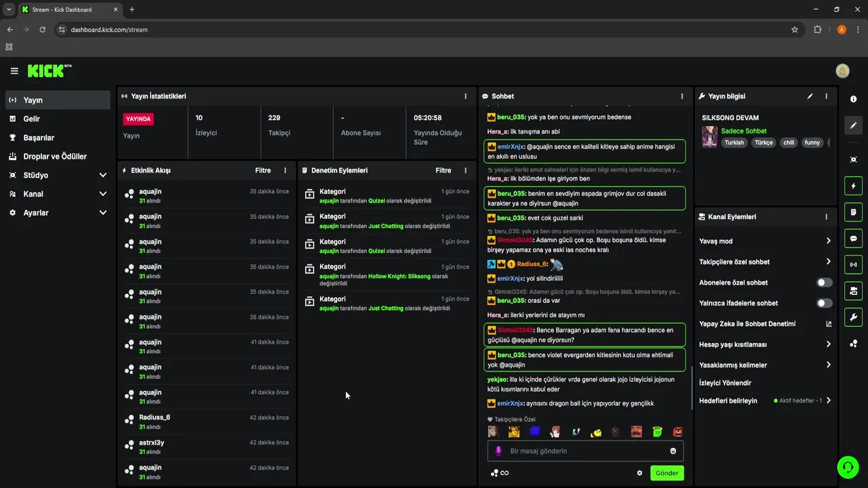Bookmark this page with the star icon
The height and width of the screenshot is (488, 868).
point(795,30)
